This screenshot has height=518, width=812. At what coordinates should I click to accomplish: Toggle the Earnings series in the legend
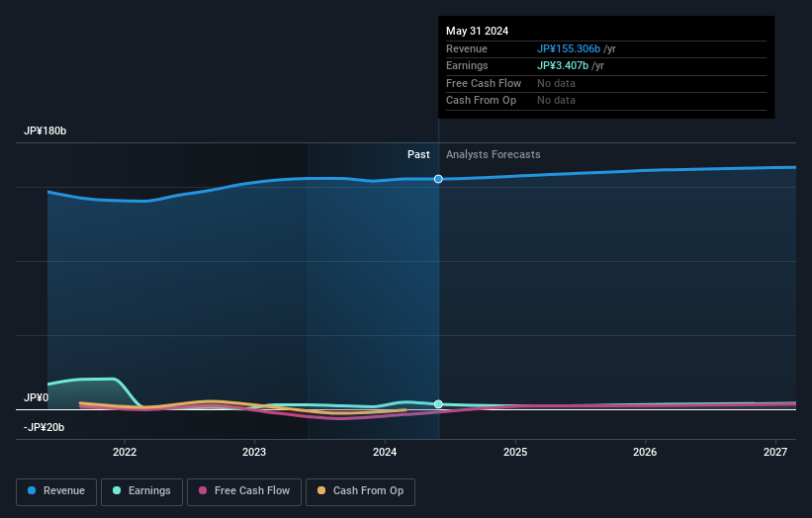[141, 491]
